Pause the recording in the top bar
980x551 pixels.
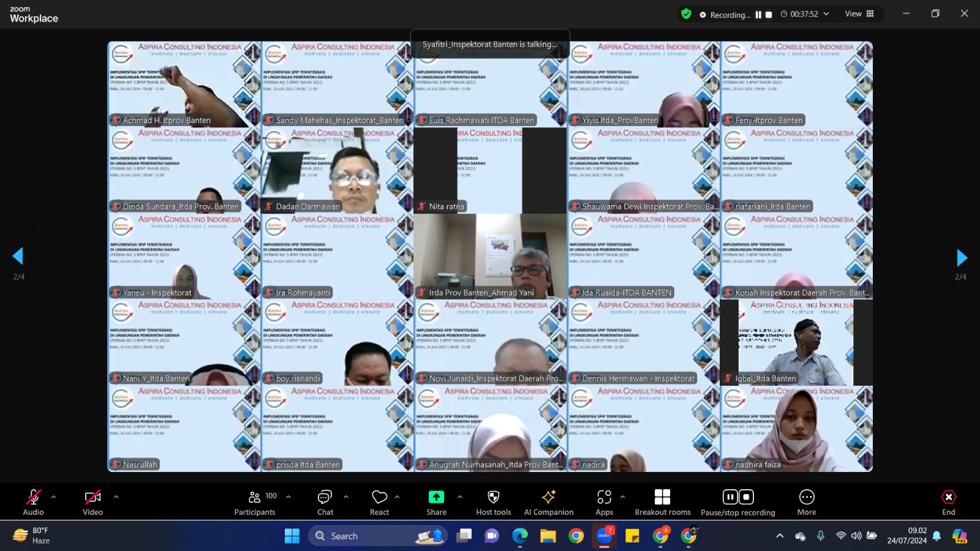pyautogui.click(x=758, y=15)
